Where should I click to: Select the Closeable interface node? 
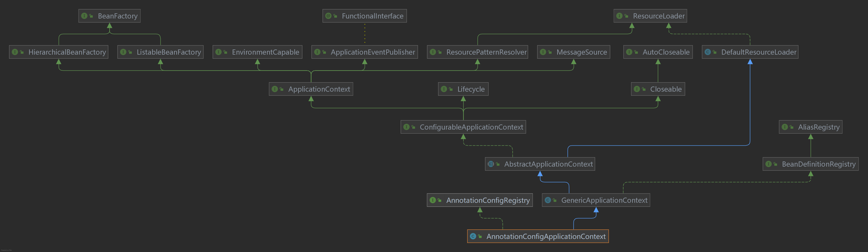[658, 89]
